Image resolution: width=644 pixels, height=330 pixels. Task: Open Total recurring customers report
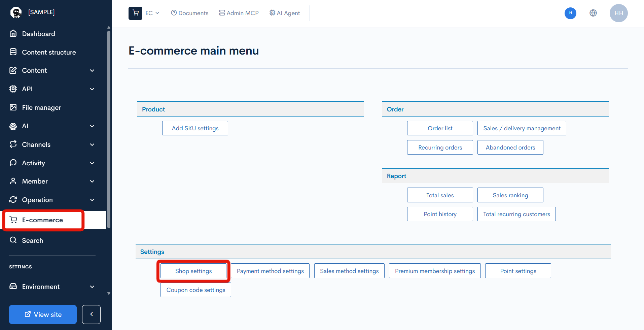[516, 214]
